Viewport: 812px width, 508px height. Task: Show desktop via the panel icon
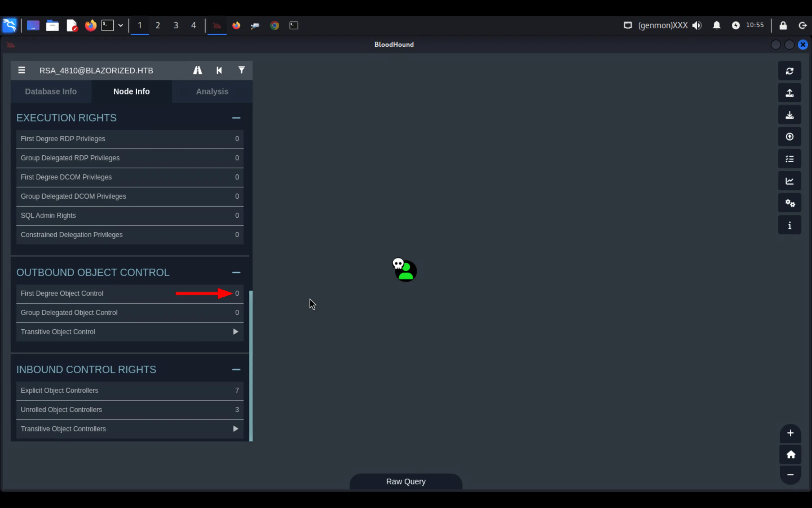(33, 25)
